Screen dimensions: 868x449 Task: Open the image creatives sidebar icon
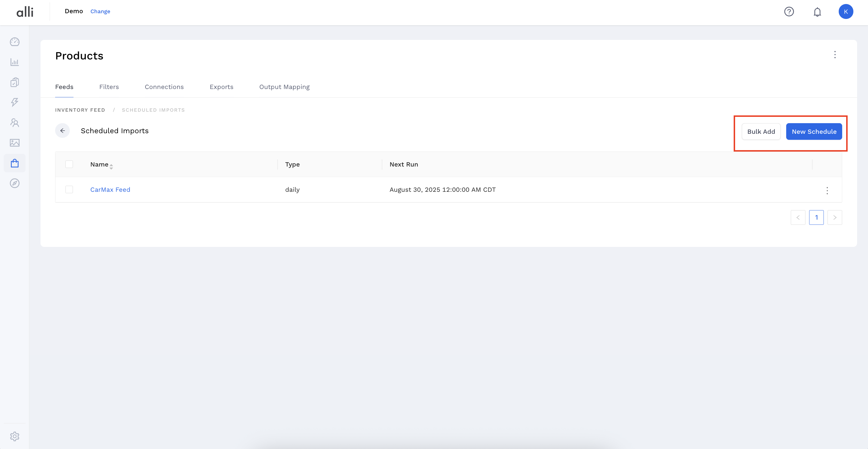(x=14, y=143)
